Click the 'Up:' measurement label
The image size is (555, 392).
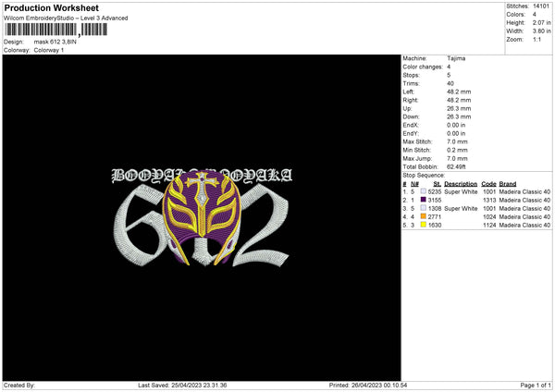click(407, 108)
